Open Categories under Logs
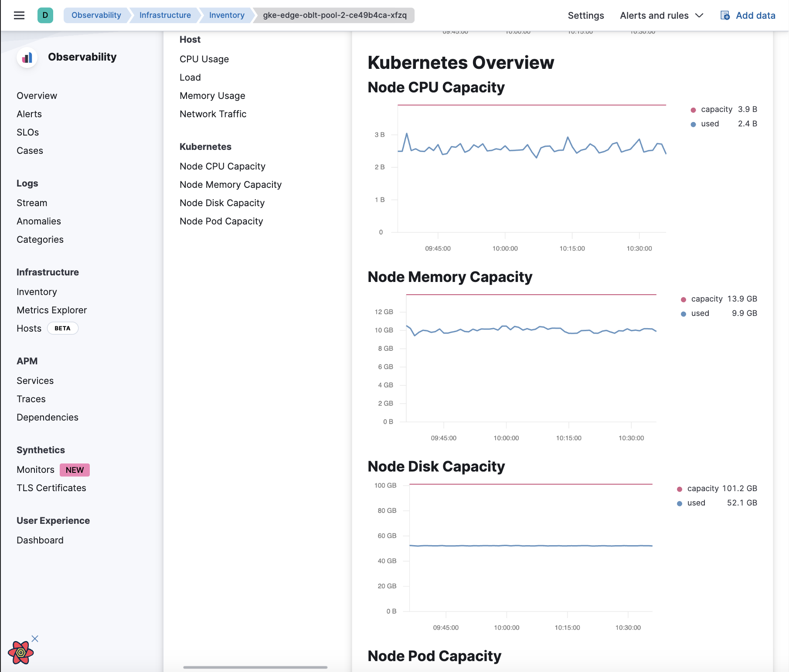The width and height of the screenshot is (789, 672). coord(40,239)
